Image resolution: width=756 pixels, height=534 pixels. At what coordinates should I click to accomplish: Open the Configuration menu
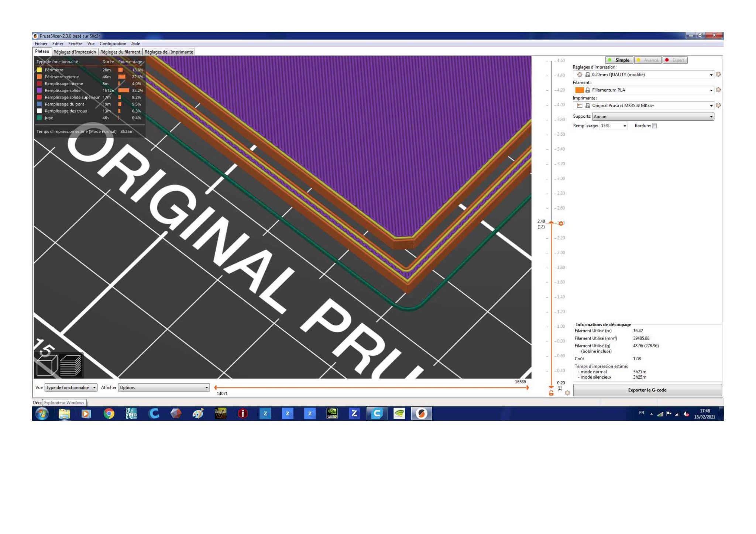[113, 44]
